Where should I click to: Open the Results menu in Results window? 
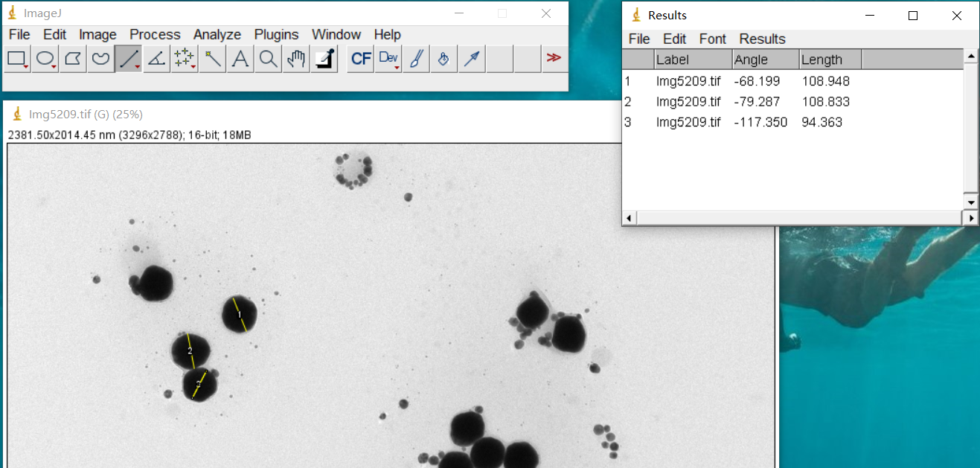tap(762, 39)
